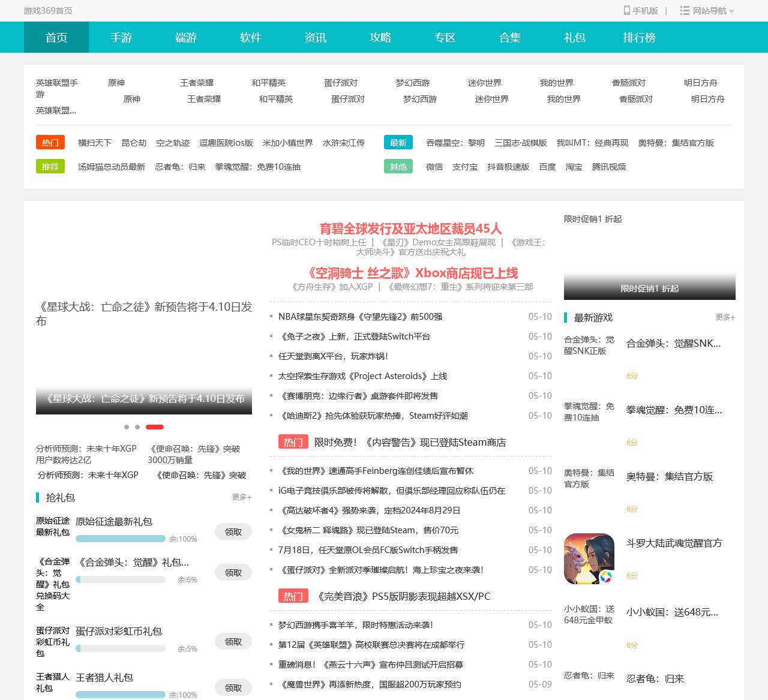Open 小小蚁国：送648元... game entry

click(672, 612)
